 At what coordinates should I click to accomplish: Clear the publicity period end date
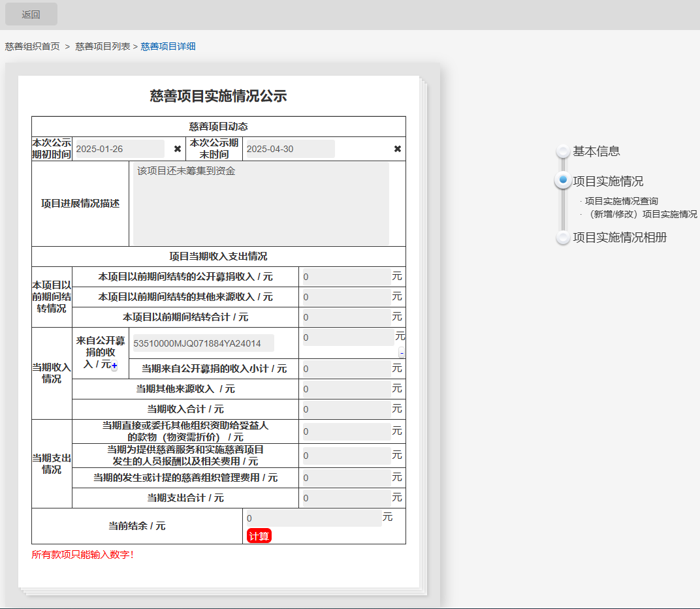[398, 149]
